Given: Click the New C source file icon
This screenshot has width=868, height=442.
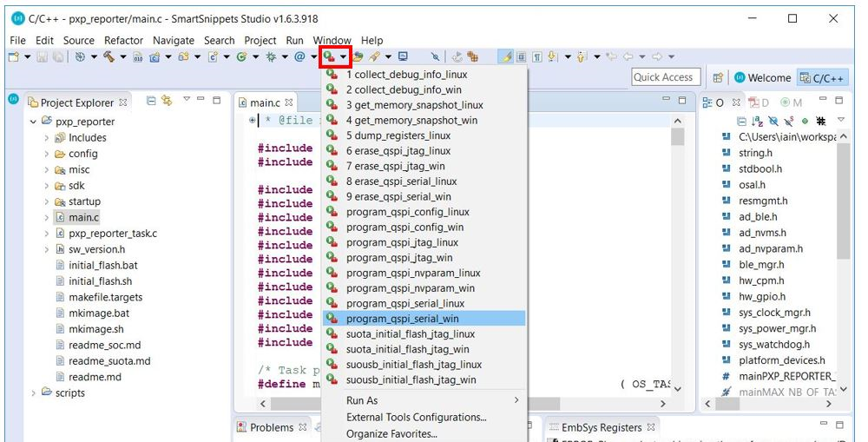Looking at the screenshot, I should click(213, 56).
